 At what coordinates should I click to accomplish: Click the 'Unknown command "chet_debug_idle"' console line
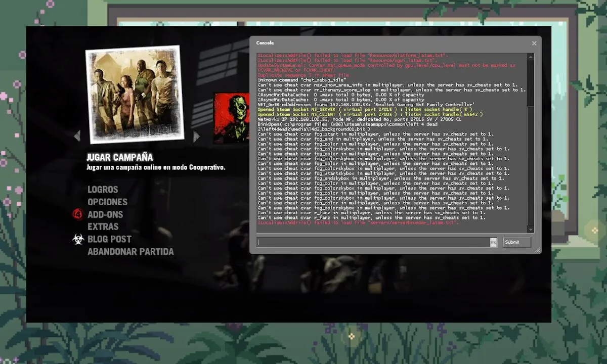tap(302, 80)
